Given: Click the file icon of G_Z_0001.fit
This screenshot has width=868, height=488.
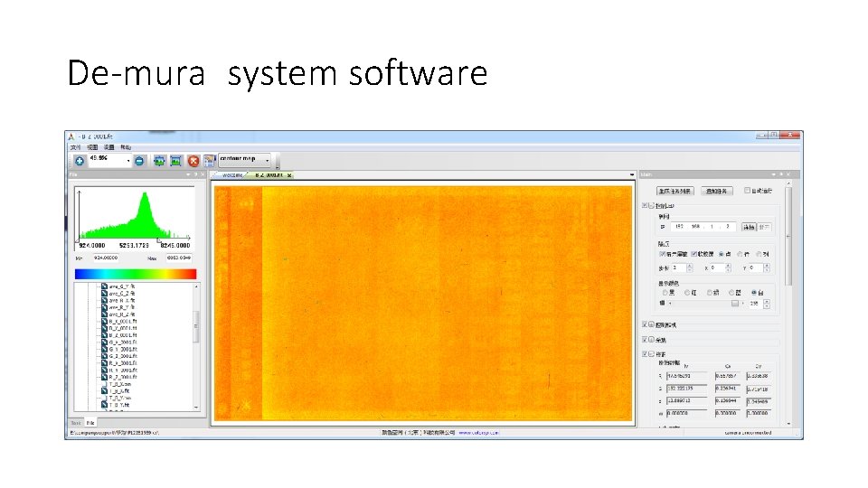Looking at the screenshot, I should (x=104, y=356).
